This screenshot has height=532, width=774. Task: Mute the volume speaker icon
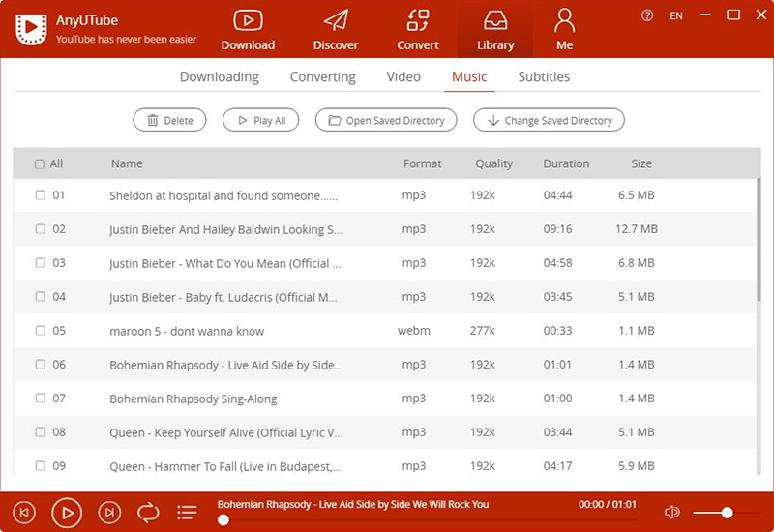671,513
